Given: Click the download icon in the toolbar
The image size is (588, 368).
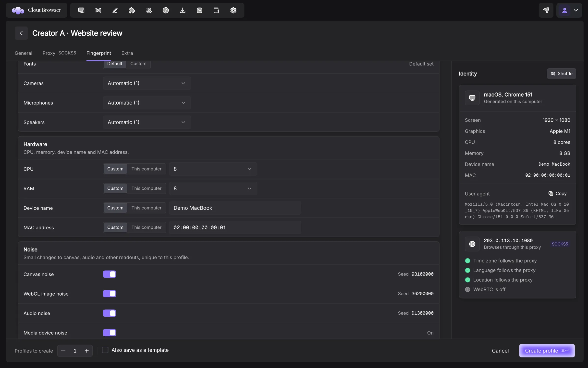Looking at the screenshot, I should (183, 10).
